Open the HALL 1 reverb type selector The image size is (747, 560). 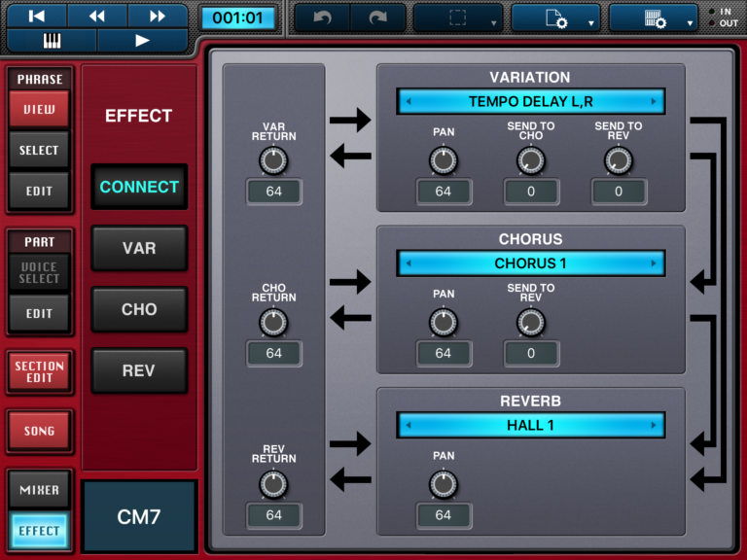pos(531,425)
